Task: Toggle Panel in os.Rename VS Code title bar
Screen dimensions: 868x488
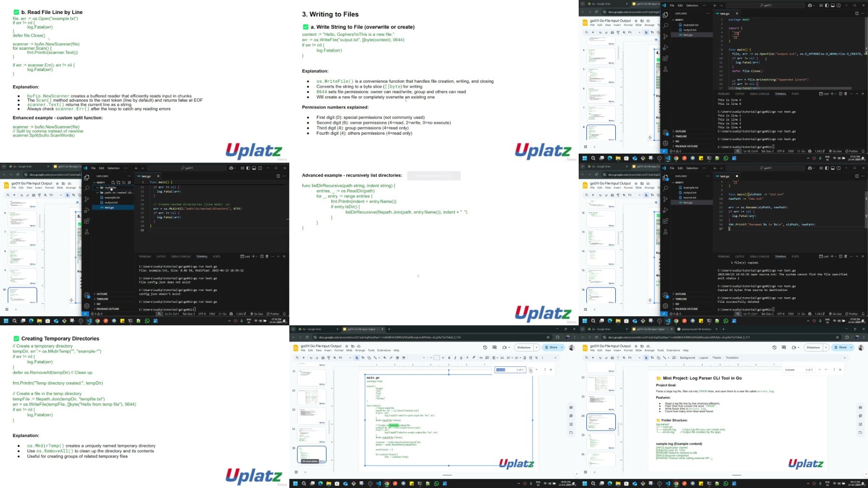Action: (x=833, y=168)
